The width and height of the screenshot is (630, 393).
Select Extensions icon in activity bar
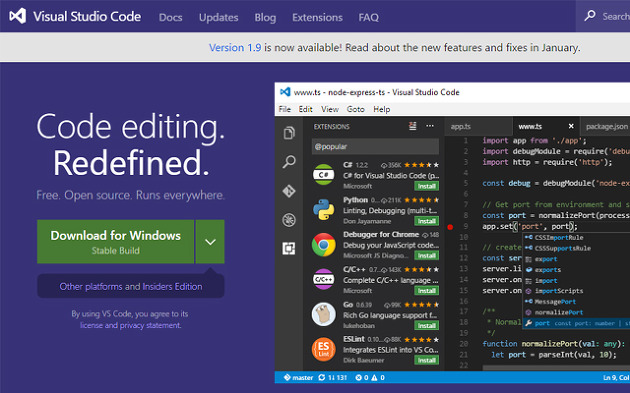(289, 248)
